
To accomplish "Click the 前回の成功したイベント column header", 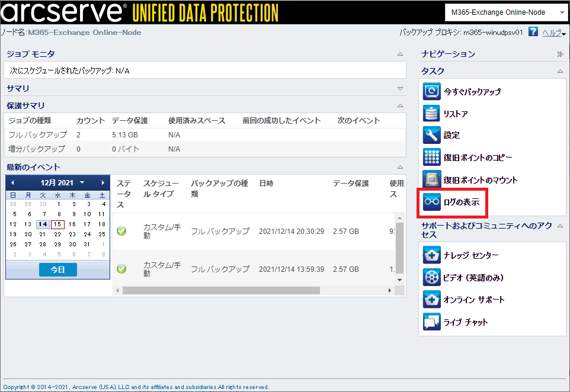I will point(281,121).
